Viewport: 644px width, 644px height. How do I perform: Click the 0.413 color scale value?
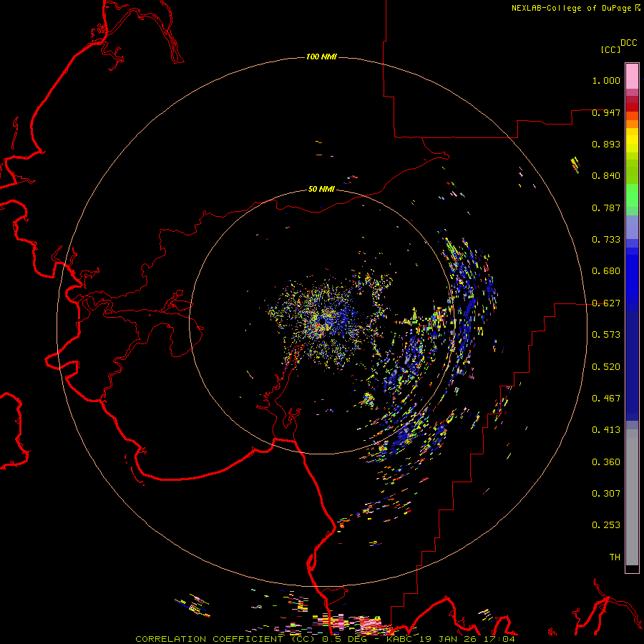click(x=606, y=430)
